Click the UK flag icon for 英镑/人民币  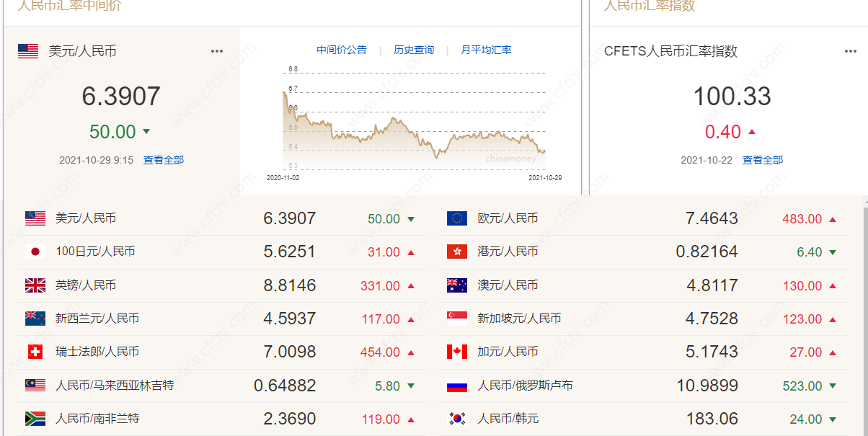click(35, 285)
